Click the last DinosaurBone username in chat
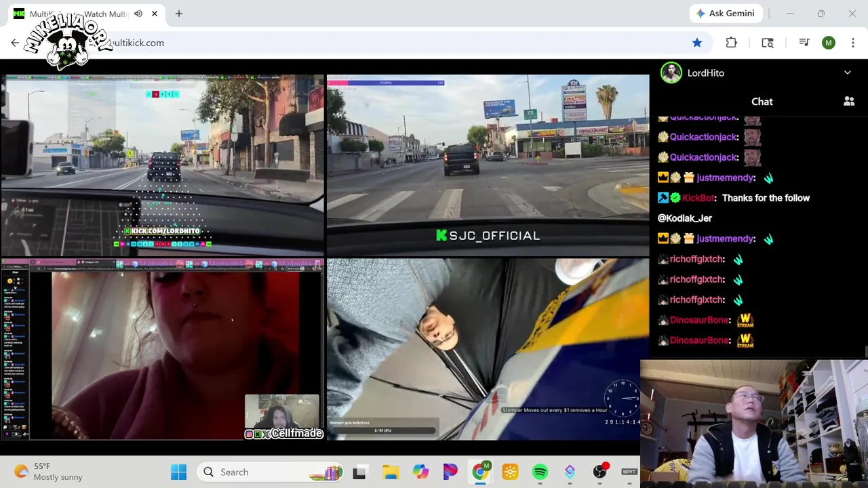This screenshot has height=488, width=868. point(700,340)
